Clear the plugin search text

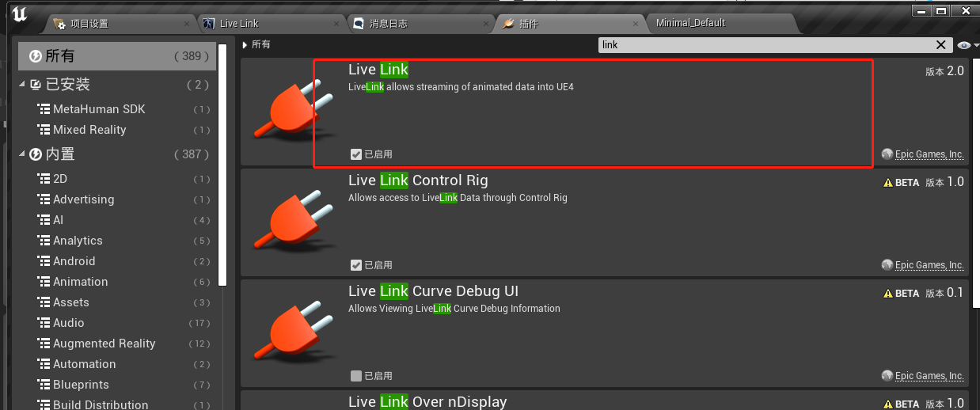(x=941, y=45)
